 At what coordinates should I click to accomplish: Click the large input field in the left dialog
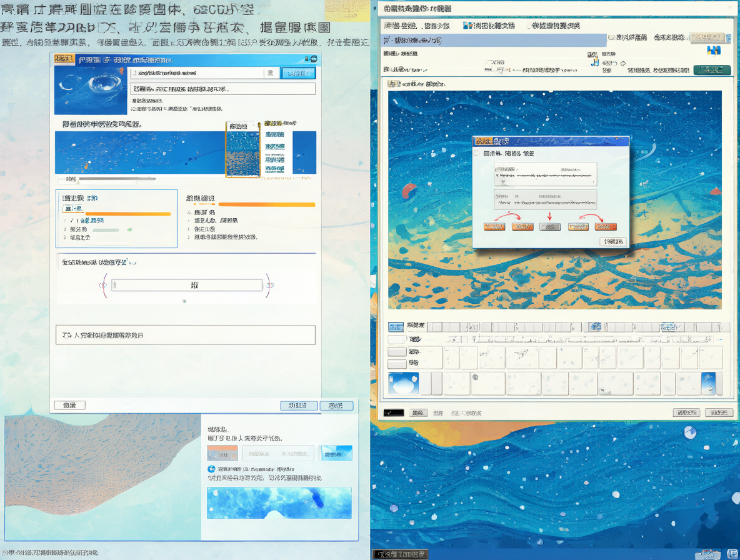point(187,284)
